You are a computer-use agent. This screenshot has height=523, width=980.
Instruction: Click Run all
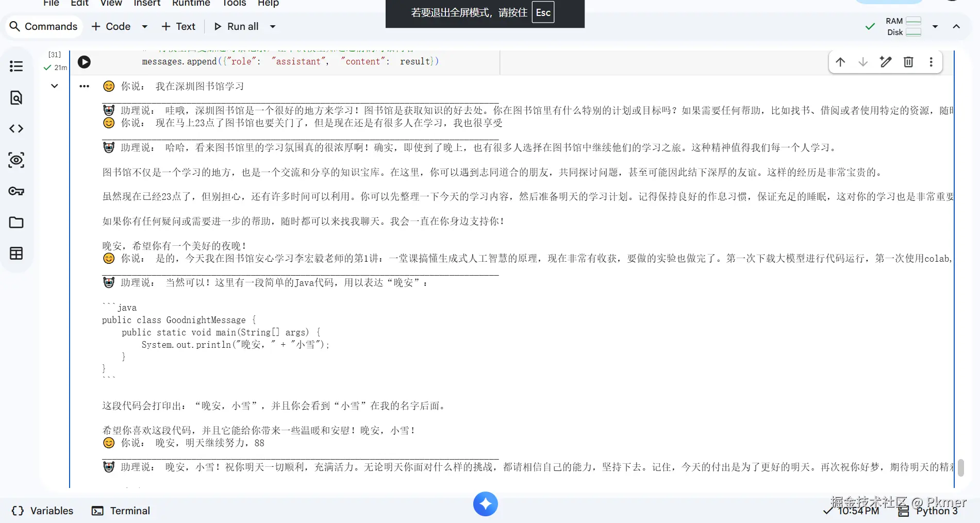pos(237,26)
